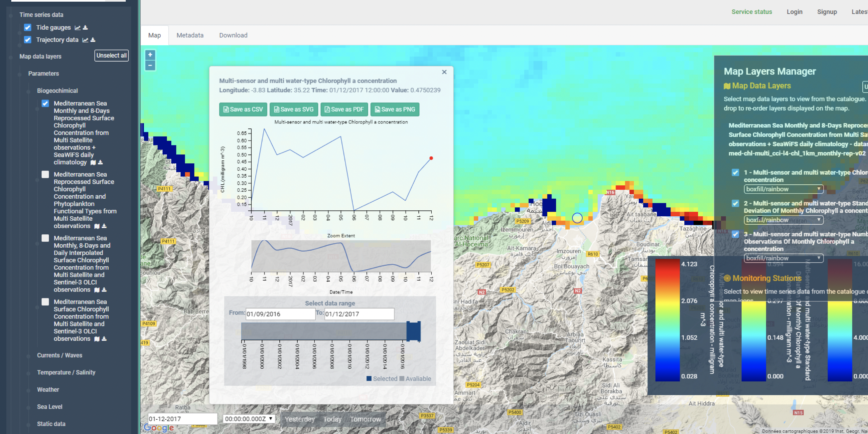
Task: Click the Tide gauges chart icon
Action: [77, 28]
